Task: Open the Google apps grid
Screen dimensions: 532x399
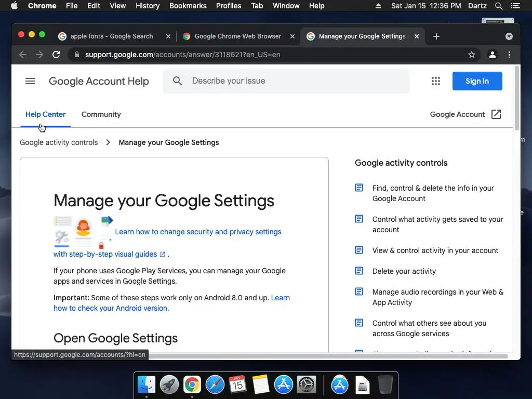Action: click(436, 81)
